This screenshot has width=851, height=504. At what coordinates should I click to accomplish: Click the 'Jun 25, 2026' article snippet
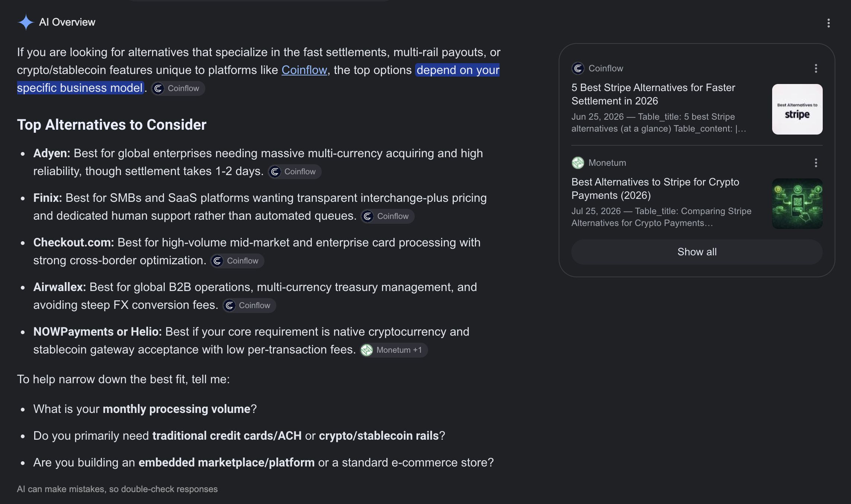pos(659,123)
